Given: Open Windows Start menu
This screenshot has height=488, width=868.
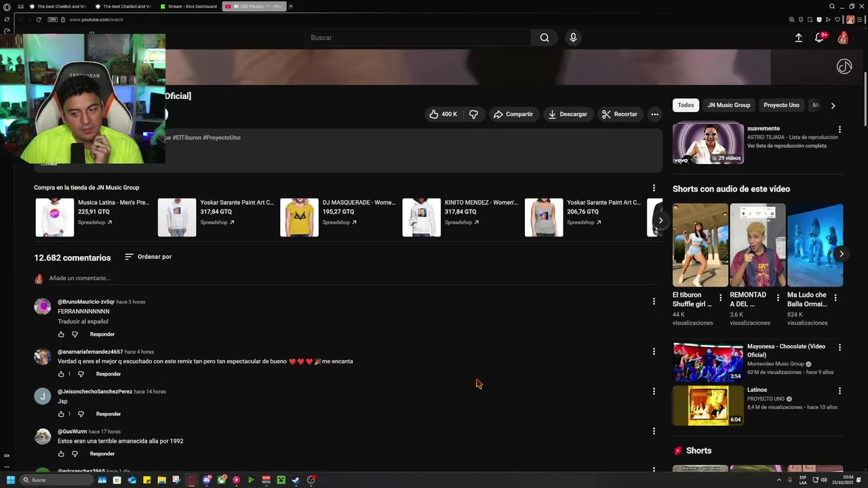Looking at the screenshot, I should 10,480.
